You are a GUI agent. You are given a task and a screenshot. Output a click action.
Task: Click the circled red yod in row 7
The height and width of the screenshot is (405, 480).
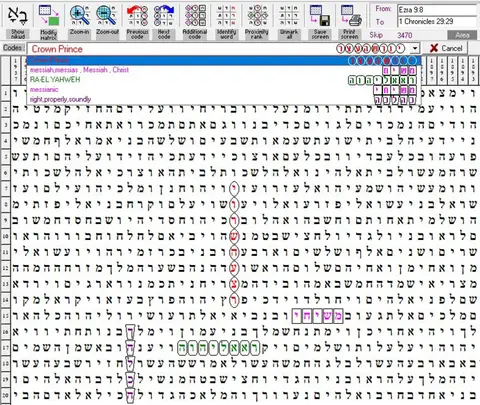click(x=234, y=189)
